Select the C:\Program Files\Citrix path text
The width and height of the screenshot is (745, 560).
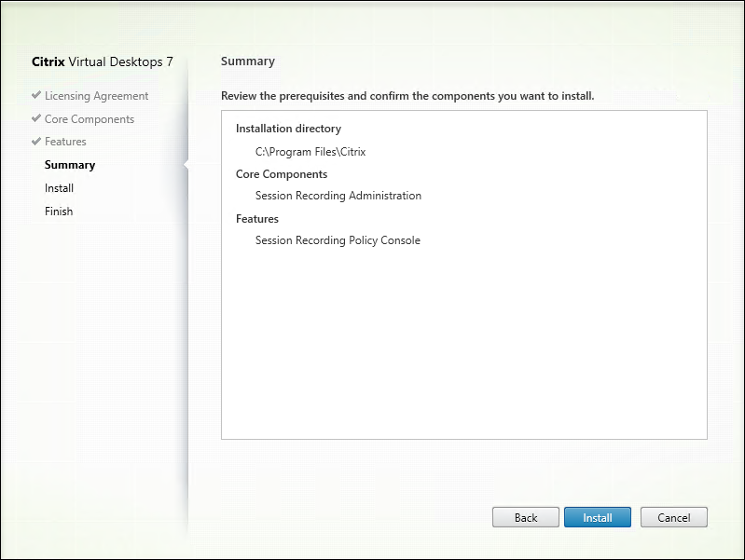tap(310, 152)
